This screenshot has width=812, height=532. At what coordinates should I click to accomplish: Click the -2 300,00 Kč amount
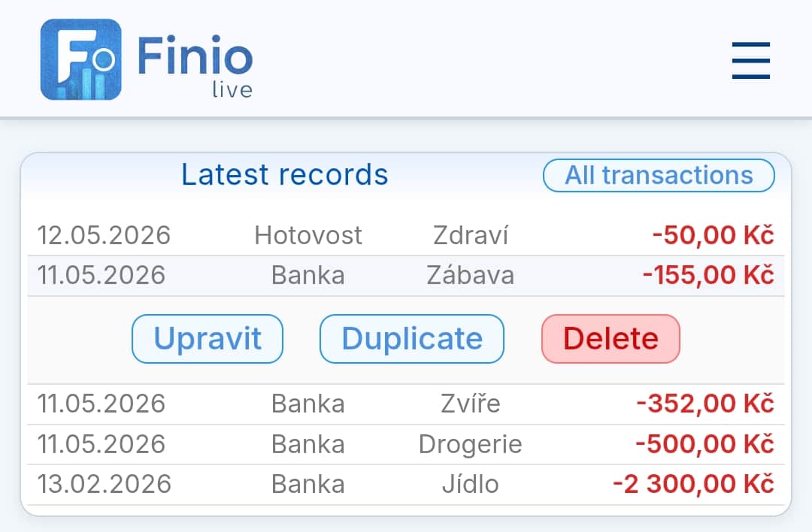tap(693, 485)
